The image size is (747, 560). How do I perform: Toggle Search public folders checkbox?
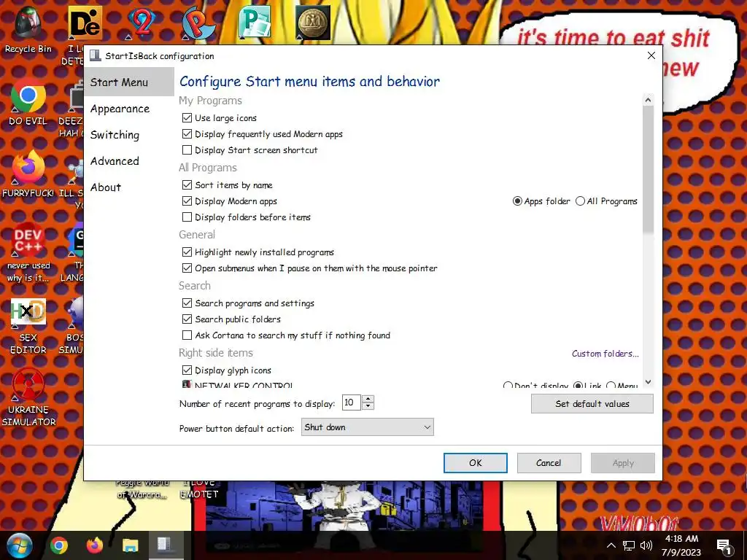[x=187, y=319]
